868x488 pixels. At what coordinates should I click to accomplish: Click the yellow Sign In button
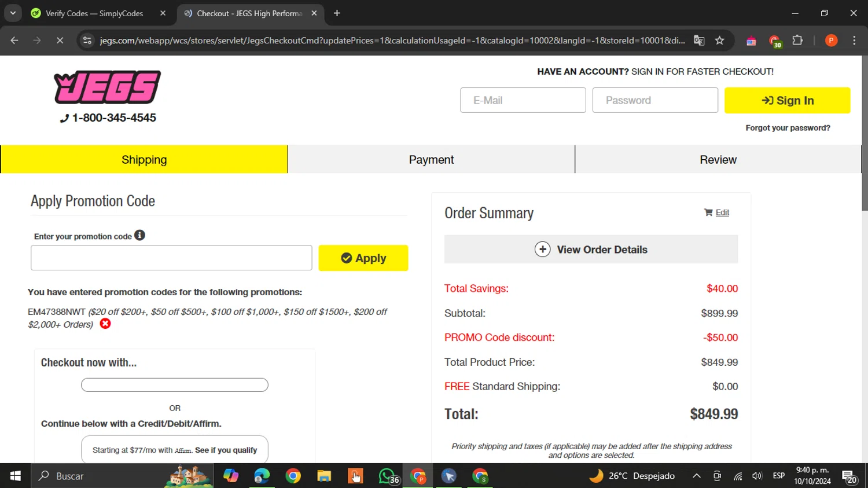787,100
